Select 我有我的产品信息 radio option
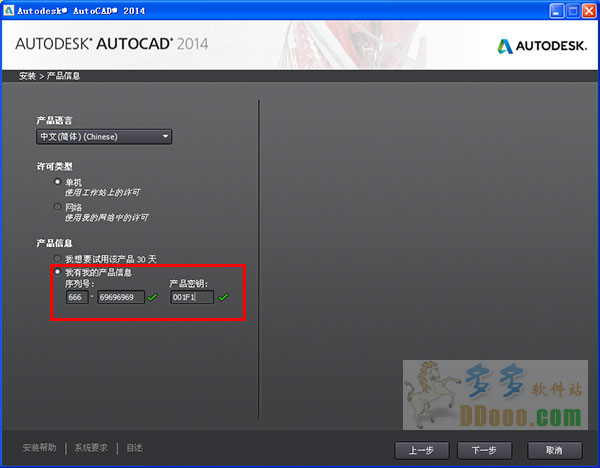This screenshot has width=600, height=468. (57, 272)
